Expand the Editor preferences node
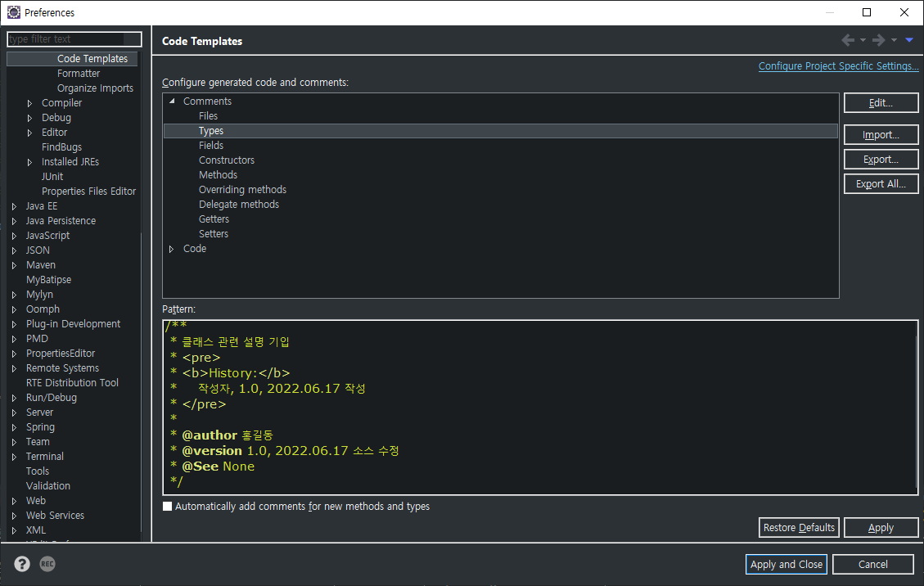This screenshot has width=924, height=586. coord(29,133)
